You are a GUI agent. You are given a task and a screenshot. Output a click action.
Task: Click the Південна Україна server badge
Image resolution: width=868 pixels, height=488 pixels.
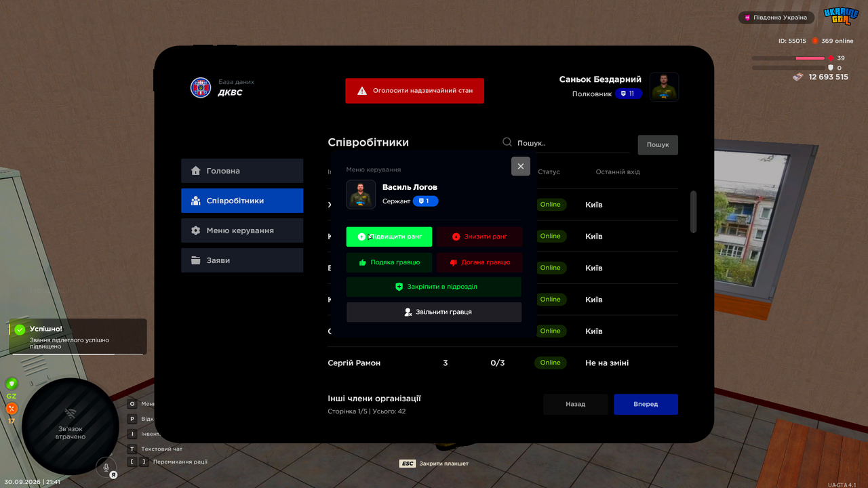coord(776,18)
